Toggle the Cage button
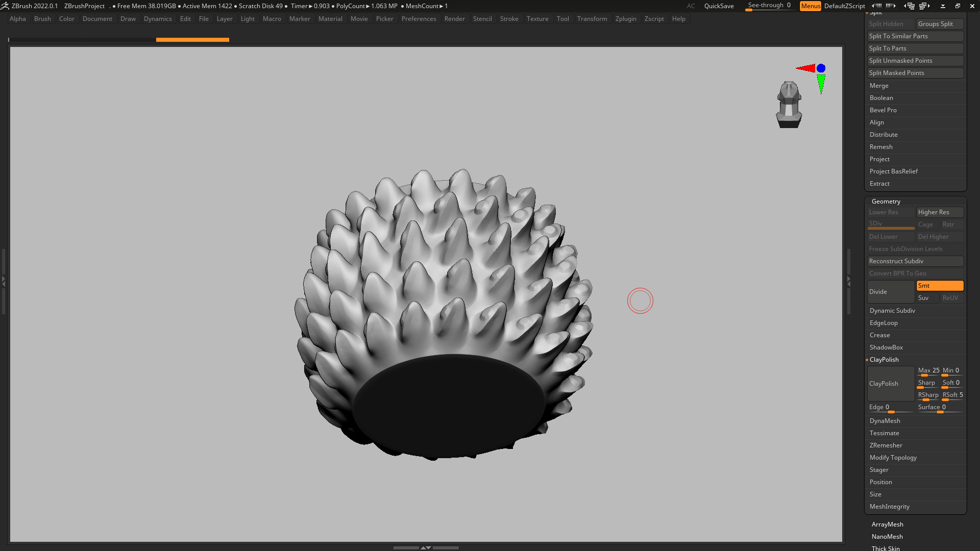The image size is (980, 551). (x=927, y=224)
